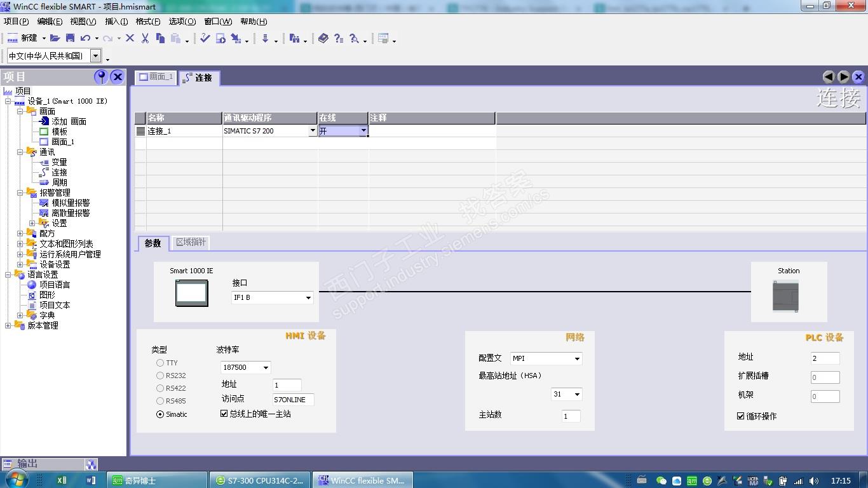Switch to the 区域指针 tab
This screenshot has width=868, height=488.
191,242
